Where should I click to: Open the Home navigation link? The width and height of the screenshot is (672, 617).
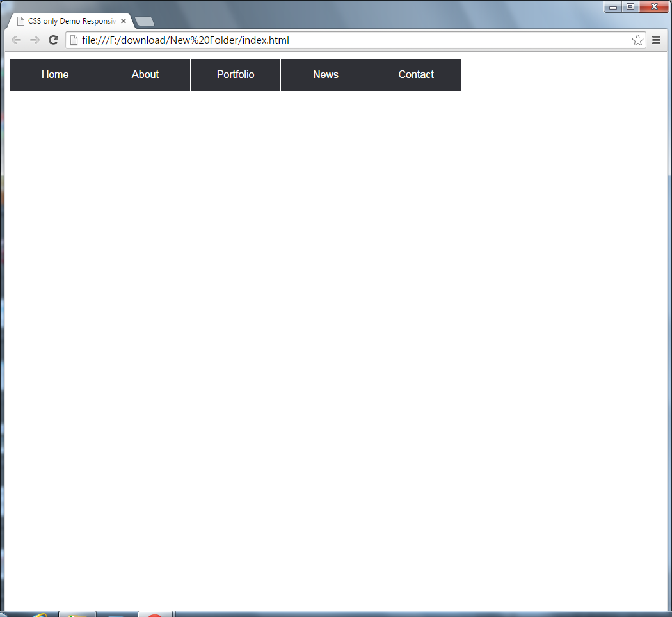click(55, 74)
